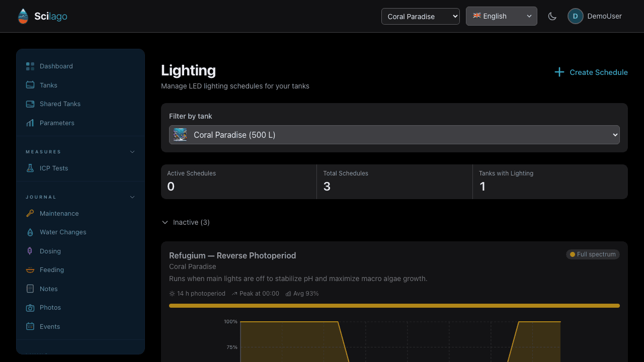Click the "14 h photoperiod" text
The image size is (644, 362).
(201, 294)
